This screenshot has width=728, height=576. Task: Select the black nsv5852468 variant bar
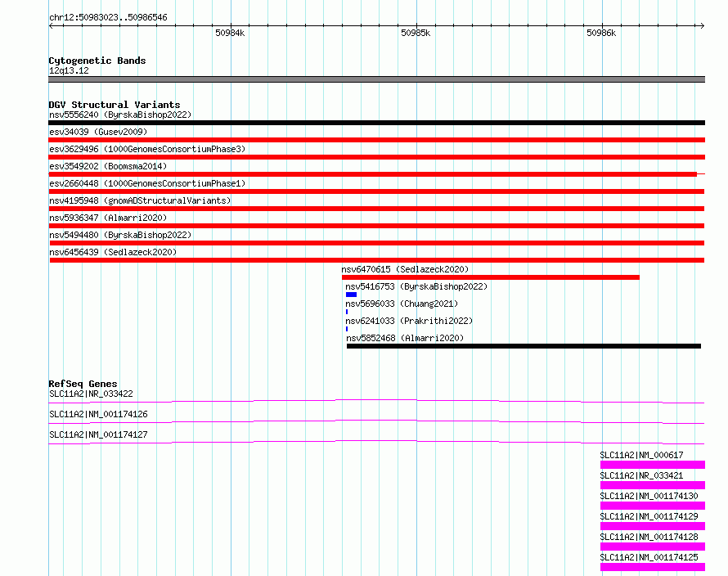[x=524, y=346]
